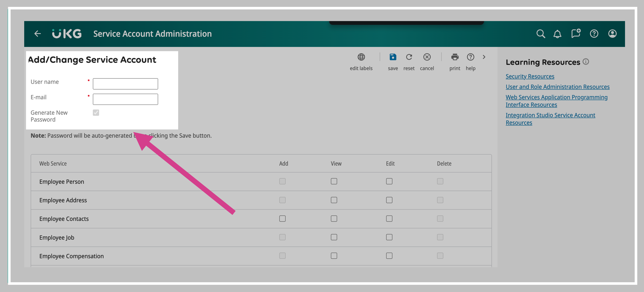Open the search magnifier icon
This screenshot has height=292, width=644.
click(x=541, y=34)
